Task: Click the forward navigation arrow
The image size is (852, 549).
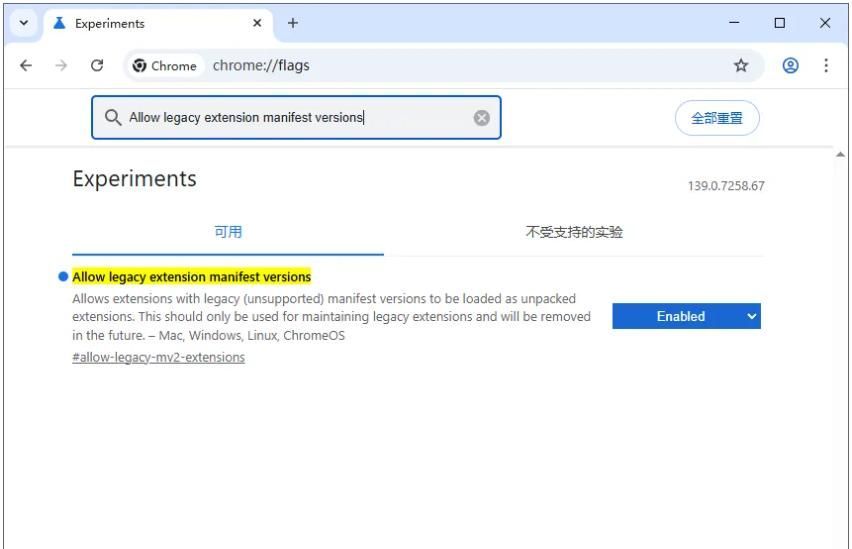Action: (x=61, y=66)
